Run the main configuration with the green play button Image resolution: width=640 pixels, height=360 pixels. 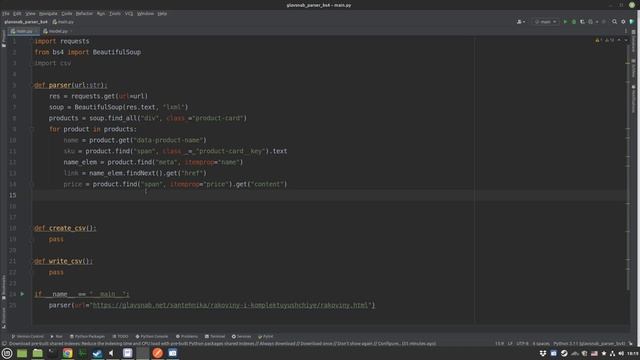565,22
